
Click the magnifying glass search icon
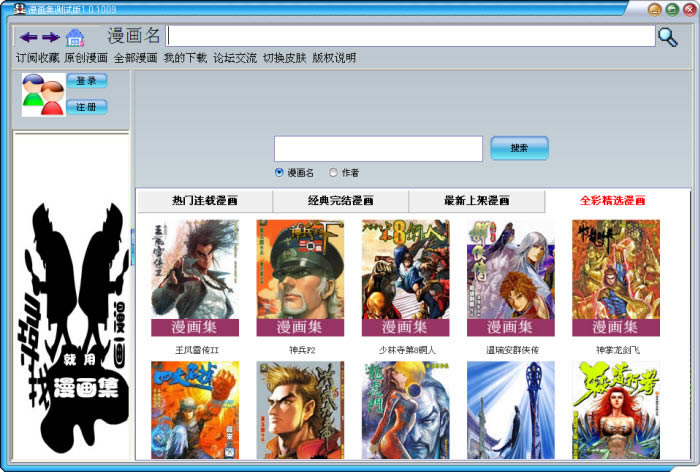click(668, 38)
